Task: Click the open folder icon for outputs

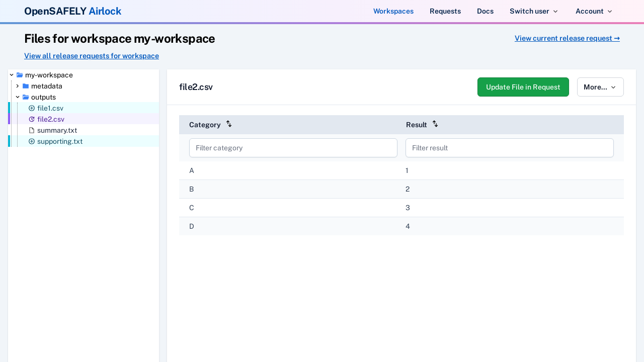Action: coord(26,97)
